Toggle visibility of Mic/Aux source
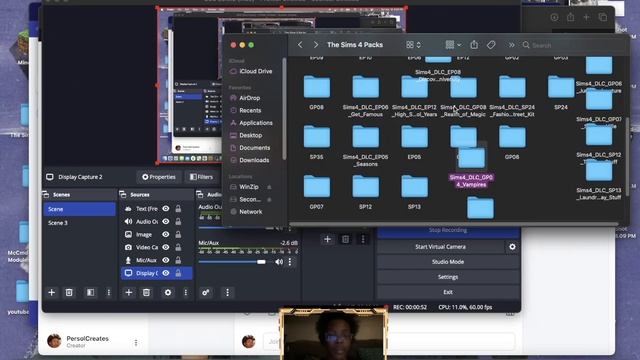The height and width of the screenshot is (360, 640). pos(166,260)
